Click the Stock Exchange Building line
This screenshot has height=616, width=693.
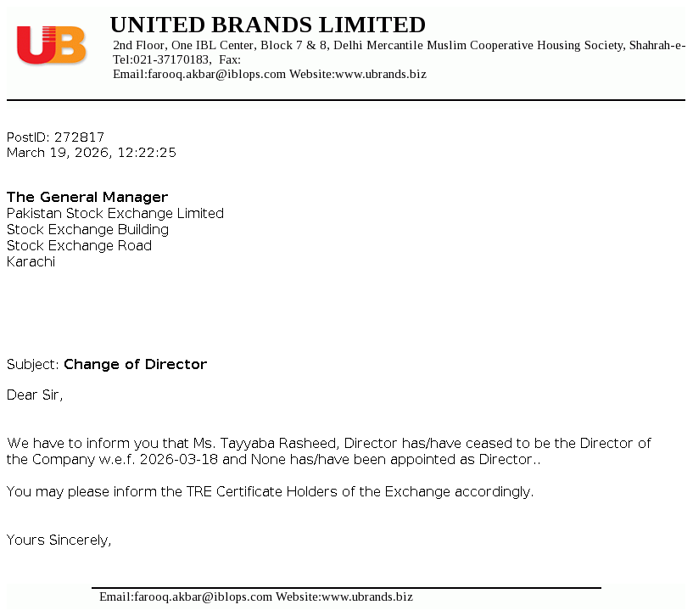87,230
